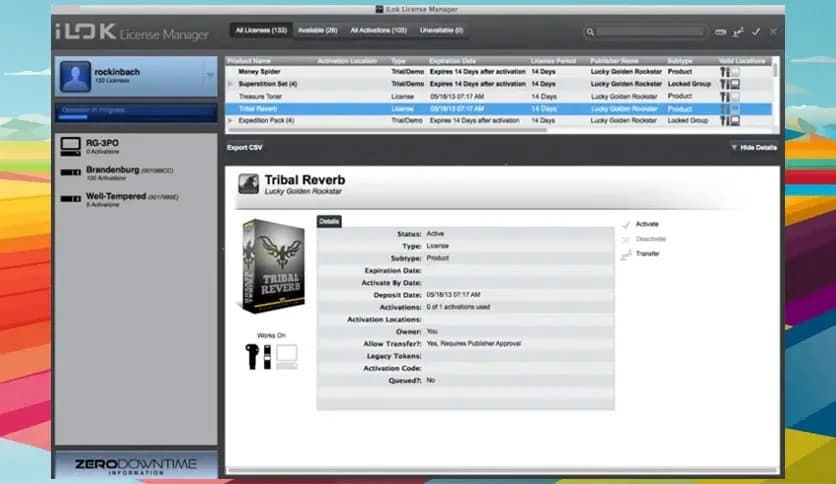Select the RG-3PO location in sidebar

pyautogui.click(x=136, y=147)
